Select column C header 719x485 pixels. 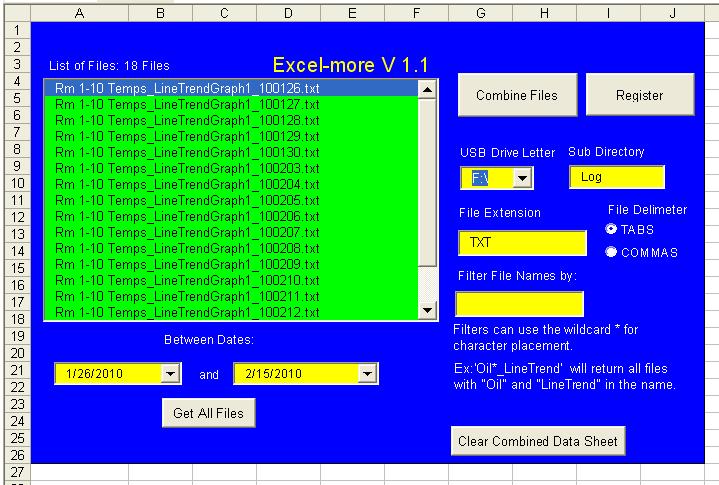point(224,13)
